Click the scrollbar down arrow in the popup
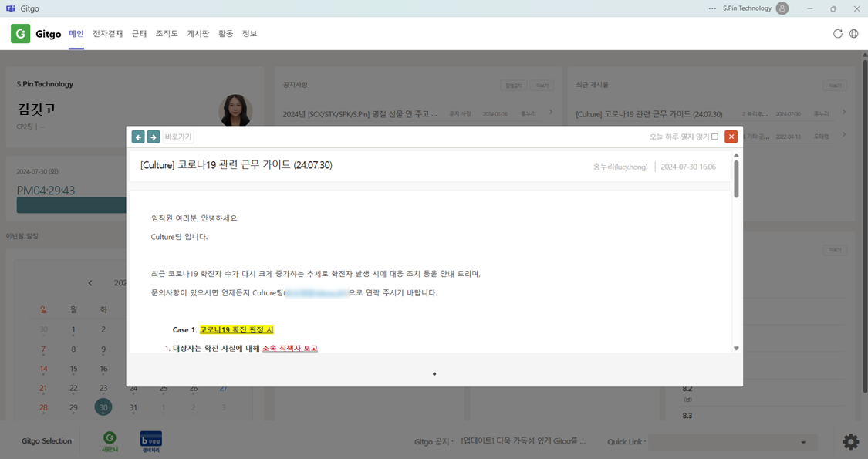Viewport: 868px width, 459px height. 736,348
